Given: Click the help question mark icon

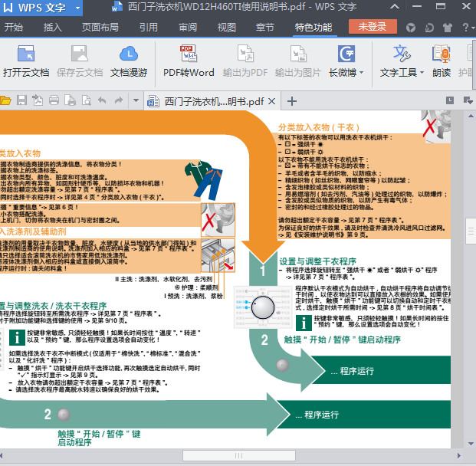Looking at the screenshot, I should pyautogui.click(x=465, y=28).
